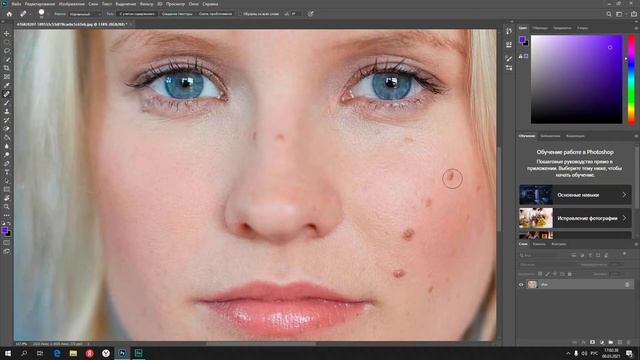Select the Move tool
This screenshot has width=640, height=360.
[x=7, y=33]
